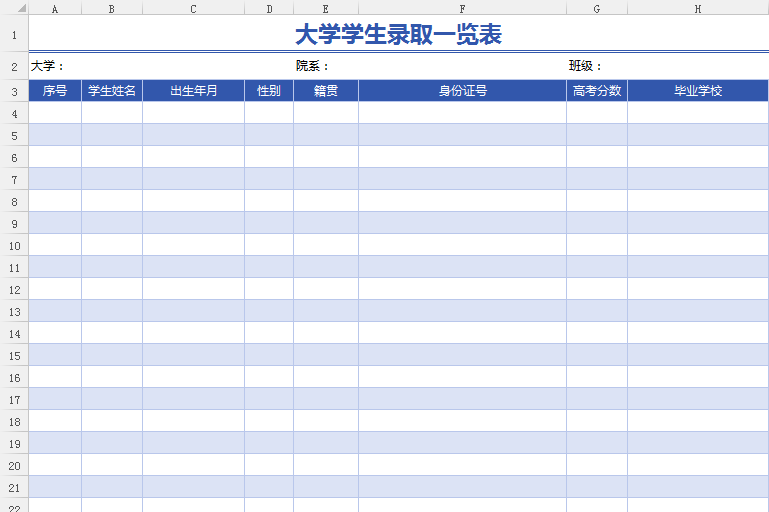Click the title 大学学生录取一览表
The image size is (769, 512).
pyautogui.click(x=398, y=35)
